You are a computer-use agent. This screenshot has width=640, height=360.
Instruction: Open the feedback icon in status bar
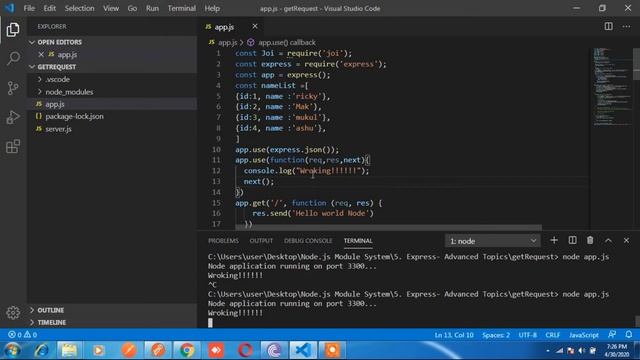click(x=612, y=335)
